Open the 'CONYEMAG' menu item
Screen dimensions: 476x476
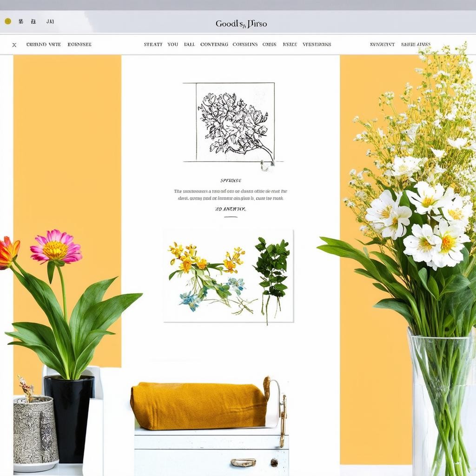pyautogui.click(x=214, y=45)
